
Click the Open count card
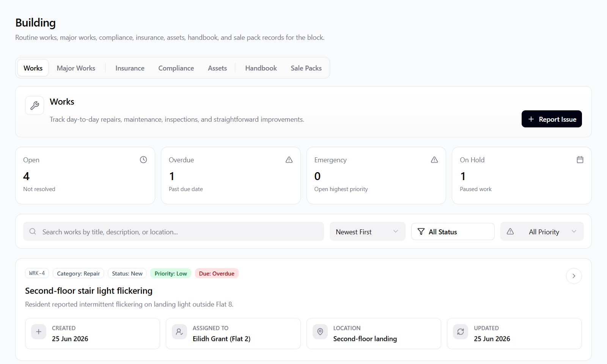[85, 176]
